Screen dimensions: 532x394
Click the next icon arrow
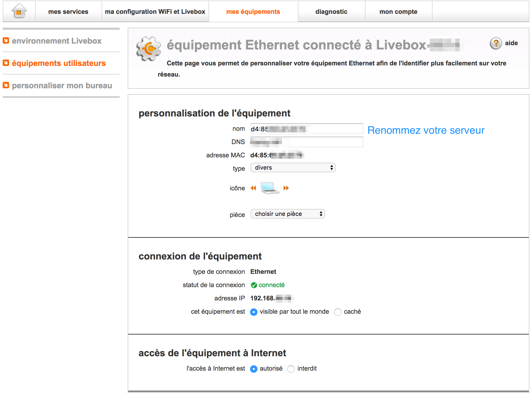pos(286,188)
